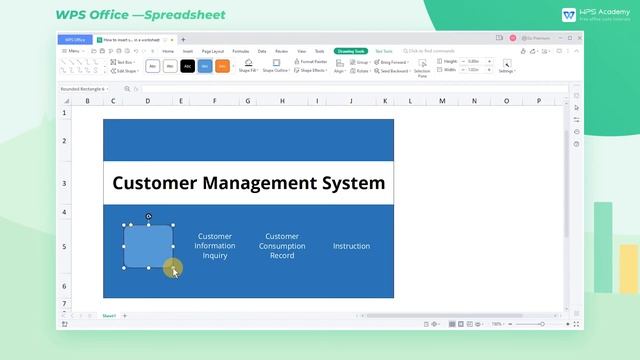Click the Undo icon
Viewport: 640px width, 360px height.
136,51
